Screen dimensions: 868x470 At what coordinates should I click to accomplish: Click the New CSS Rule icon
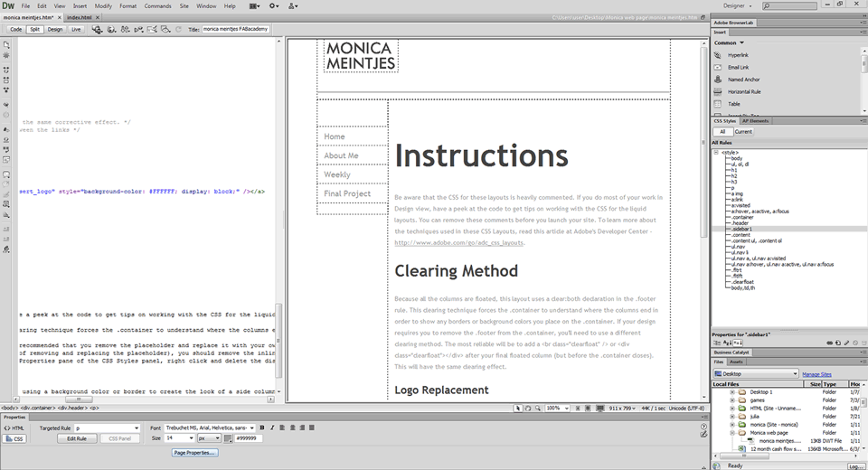click(838, 343)
